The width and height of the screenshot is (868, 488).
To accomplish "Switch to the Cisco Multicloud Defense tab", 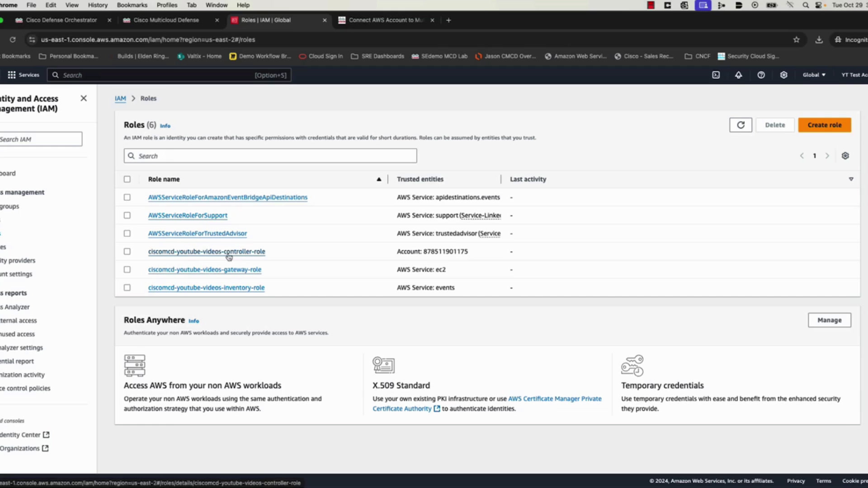I will pos(166,20).
